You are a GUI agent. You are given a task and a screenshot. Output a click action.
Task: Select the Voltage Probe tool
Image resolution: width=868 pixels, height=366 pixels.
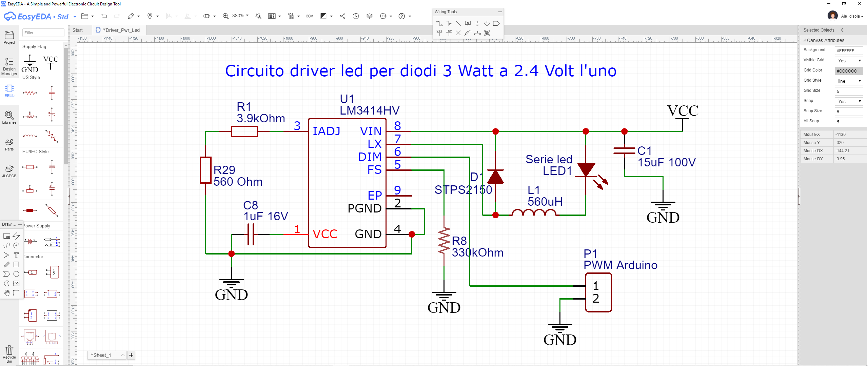pos(468,33)
